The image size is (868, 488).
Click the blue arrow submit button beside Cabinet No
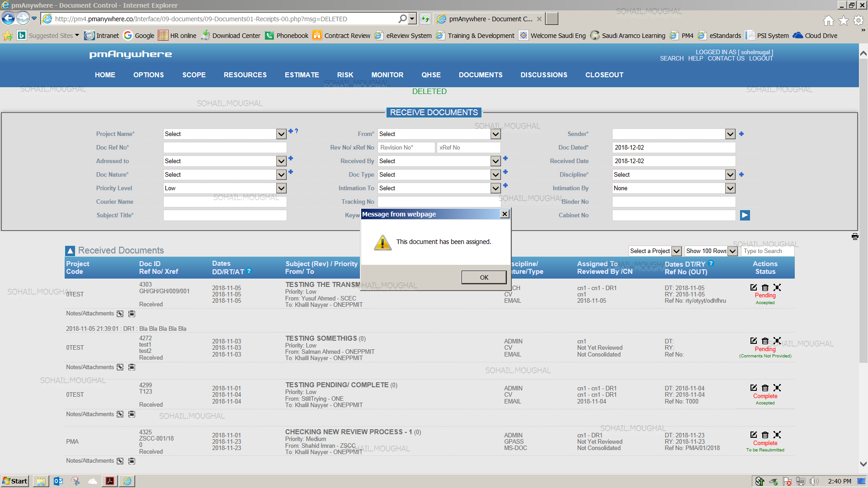point(745,216)
